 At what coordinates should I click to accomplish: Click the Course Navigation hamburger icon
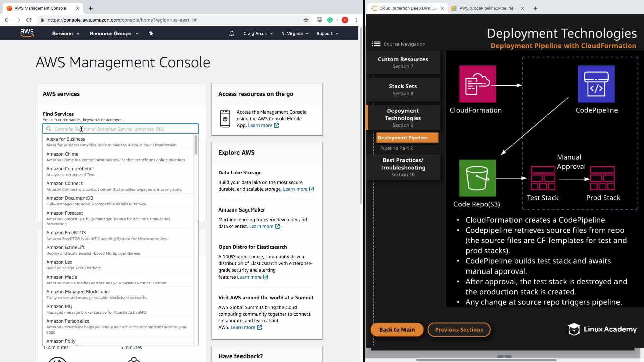[x=376, y=44]
